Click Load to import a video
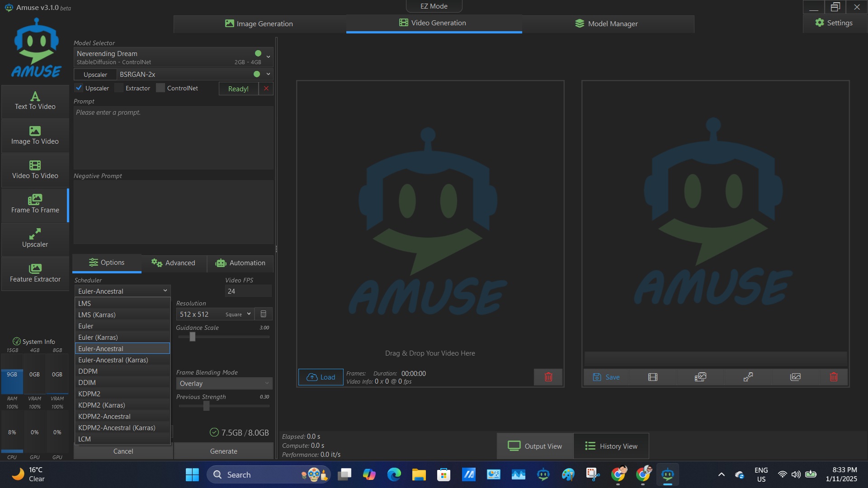This screenshot has width=868, height=488. [321, 377]
